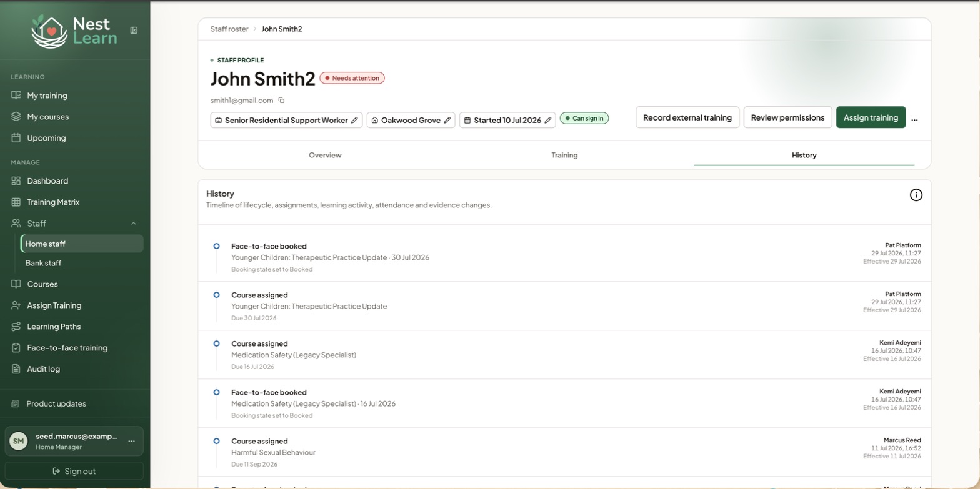The image size is (980, 489).
Task: Click the Nest Learn logo
Action: [x=74, y=31]
